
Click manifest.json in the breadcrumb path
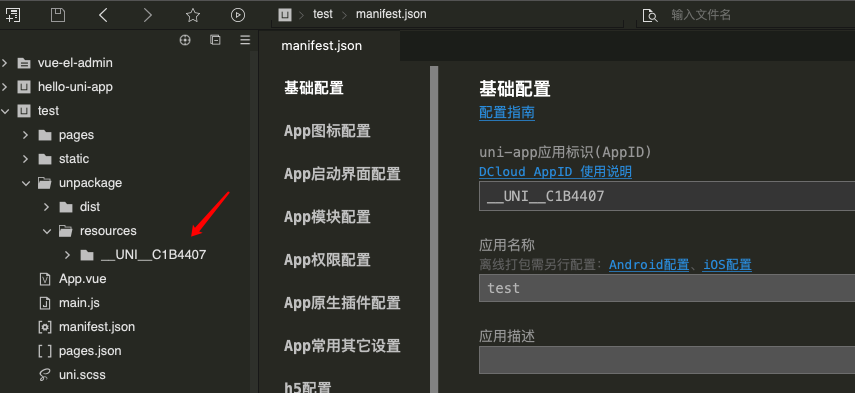[x=391, y=14]
